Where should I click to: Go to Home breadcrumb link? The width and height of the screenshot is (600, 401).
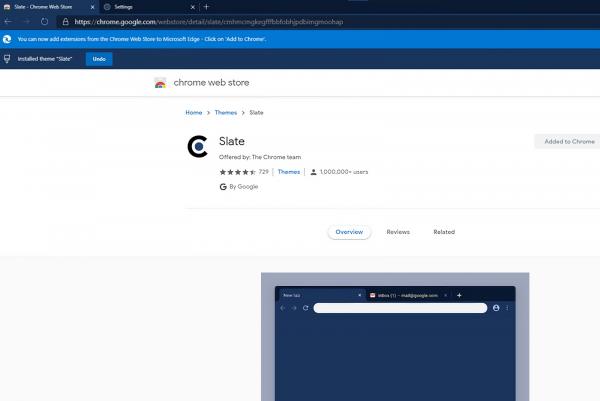193,113
